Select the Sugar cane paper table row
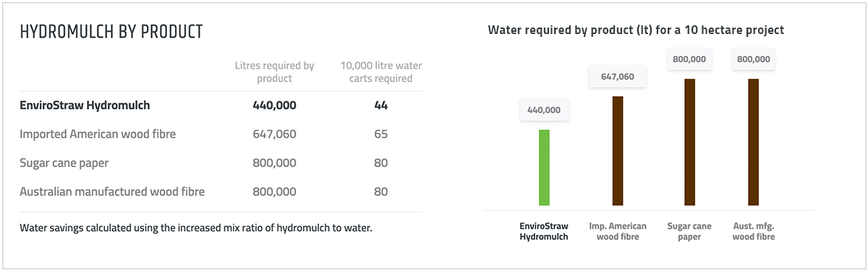The height and width of the screenshot is (273, 868). [221, 163]
